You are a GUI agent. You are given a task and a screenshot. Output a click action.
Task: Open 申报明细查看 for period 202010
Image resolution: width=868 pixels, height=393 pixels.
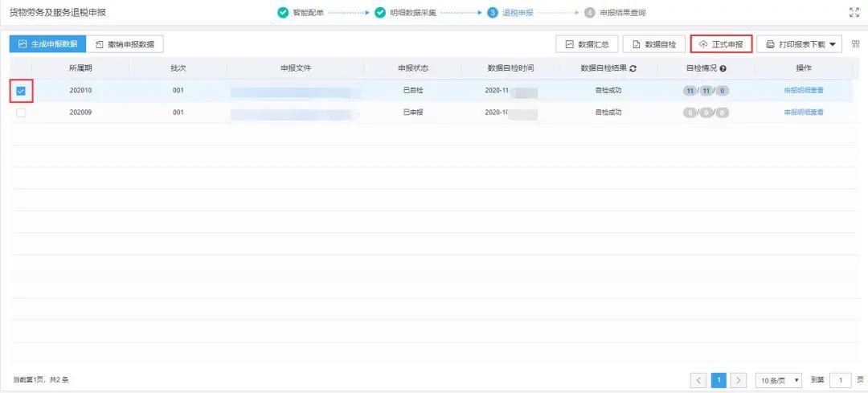click(804, 90)
